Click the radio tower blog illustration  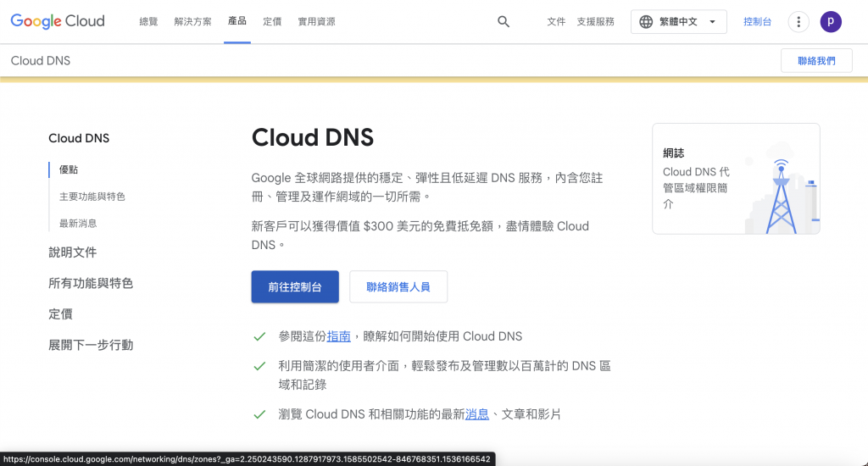tap(782, 188)
